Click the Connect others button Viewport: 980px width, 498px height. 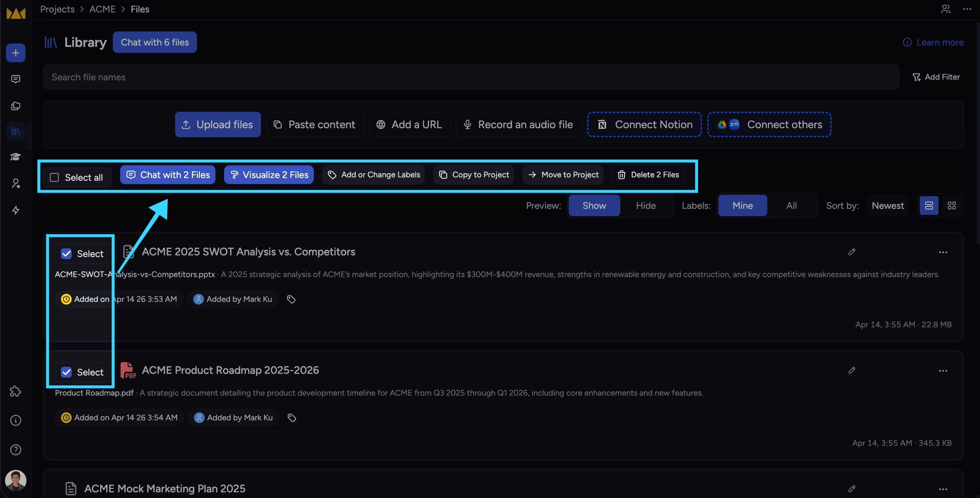[x=769, y=125]
